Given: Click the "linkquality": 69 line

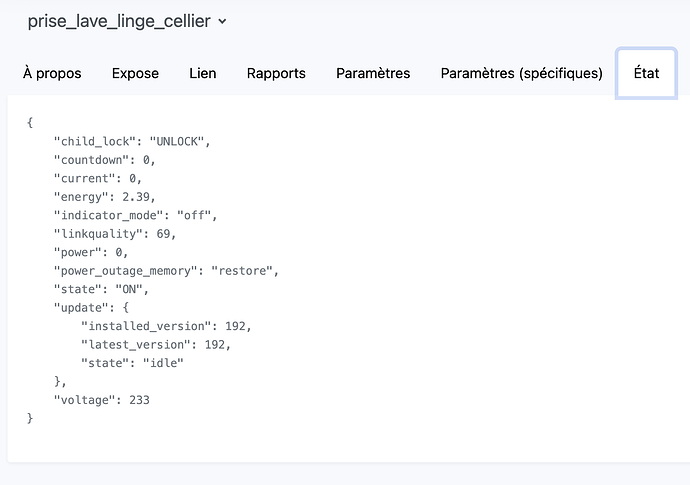Looking at the screenshot, I should click(114, 234).
